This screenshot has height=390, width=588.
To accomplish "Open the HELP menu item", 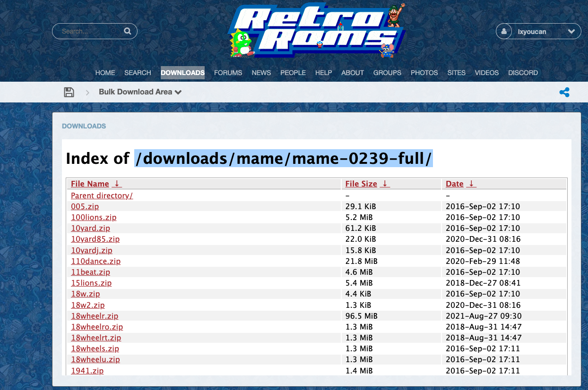I will pyautogui.click(x=324, y=73).
